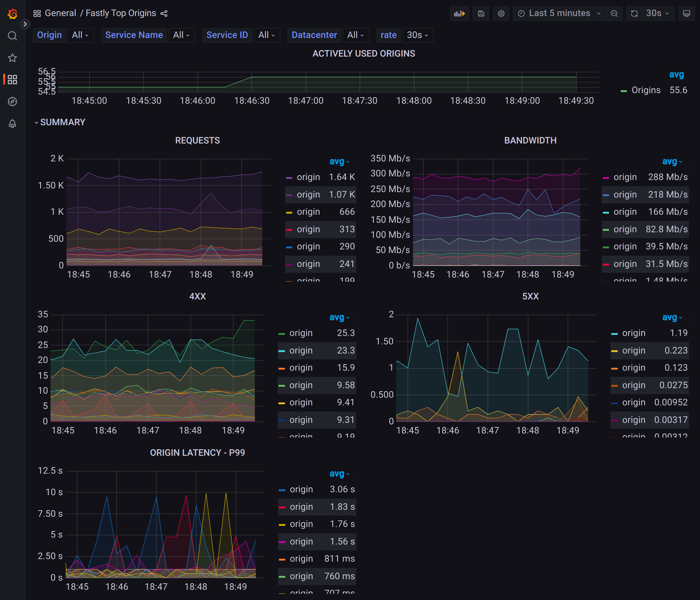700x600 pixels.
Task: Open the Dashboards grid icon in sidebar
Action: click(x=12, y=80)
